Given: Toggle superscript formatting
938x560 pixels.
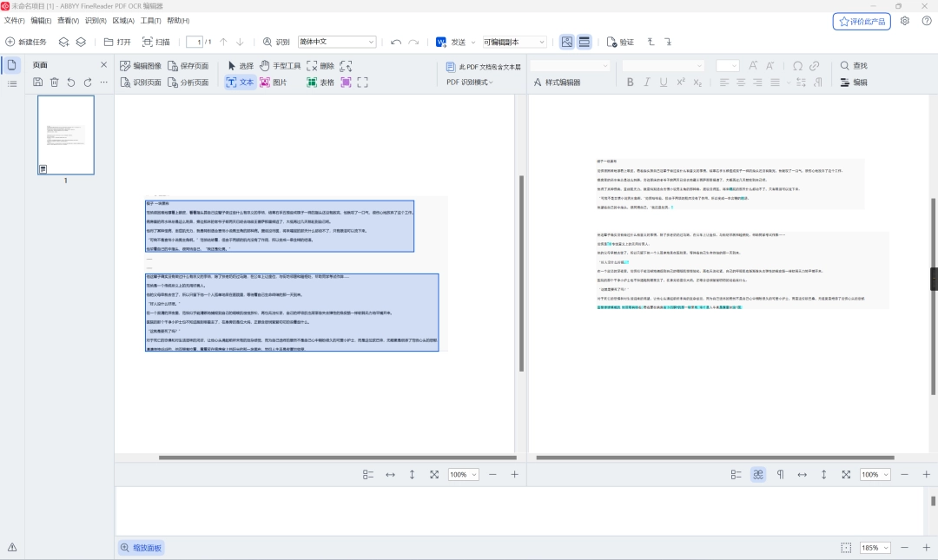Looking at the screenshot, I should pyautogui.click(x=681, y=82).
